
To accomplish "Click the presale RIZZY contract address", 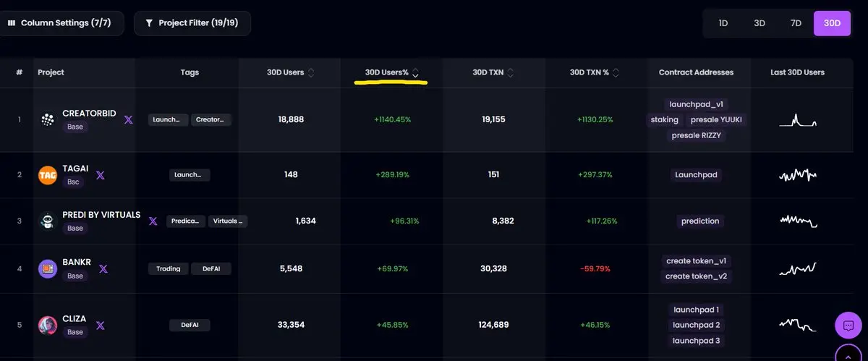I will point(696,135).
